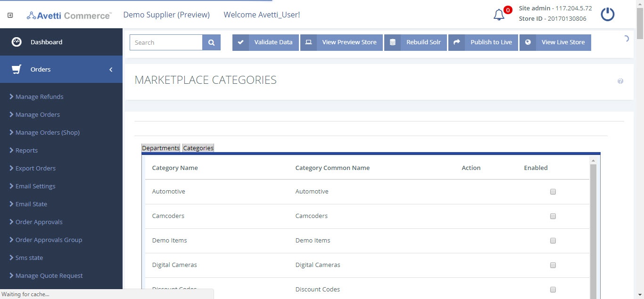
Task: Open the Orders sidebar menu
Action: click(x=61, y=69)
